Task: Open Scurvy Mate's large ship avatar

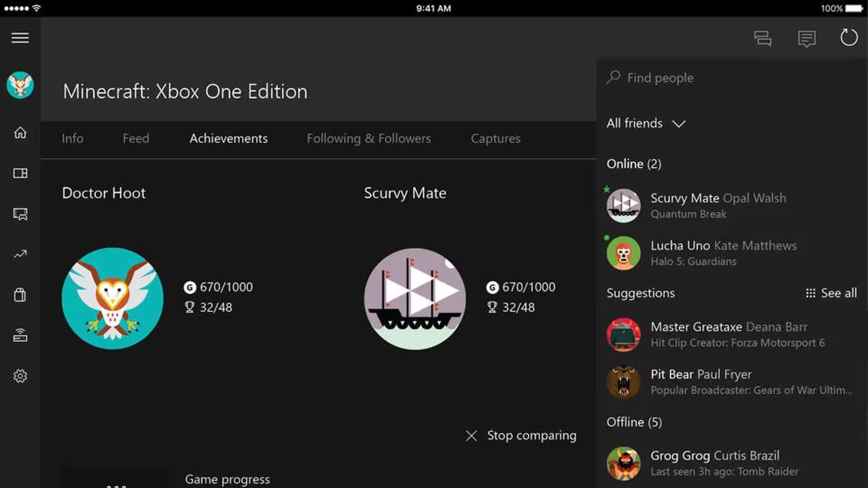Action: click(415, 298)
